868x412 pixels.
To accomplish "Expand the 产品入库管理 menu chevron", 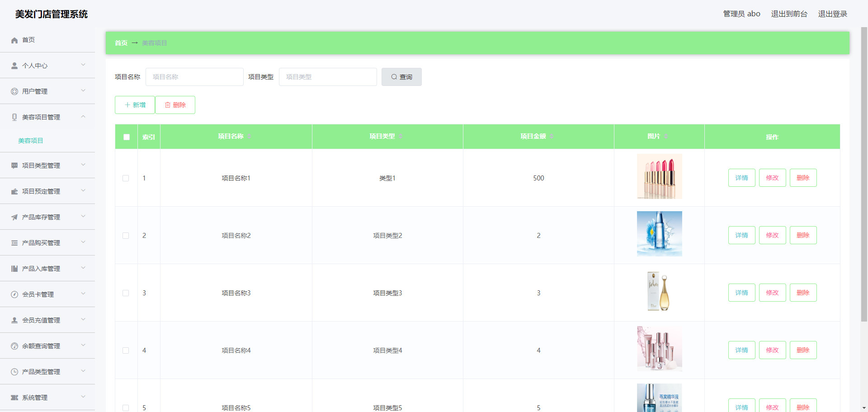I will [83, 268].
